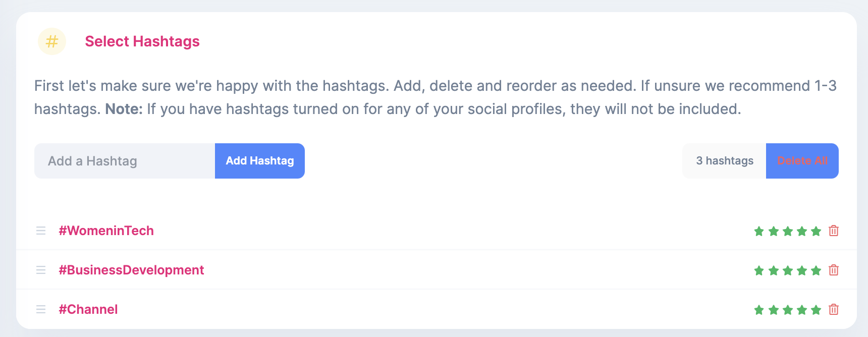Click drag handle beside #WomeninTech
The width and height of the screenshot is (868, 337).
(x=41, y=231)
